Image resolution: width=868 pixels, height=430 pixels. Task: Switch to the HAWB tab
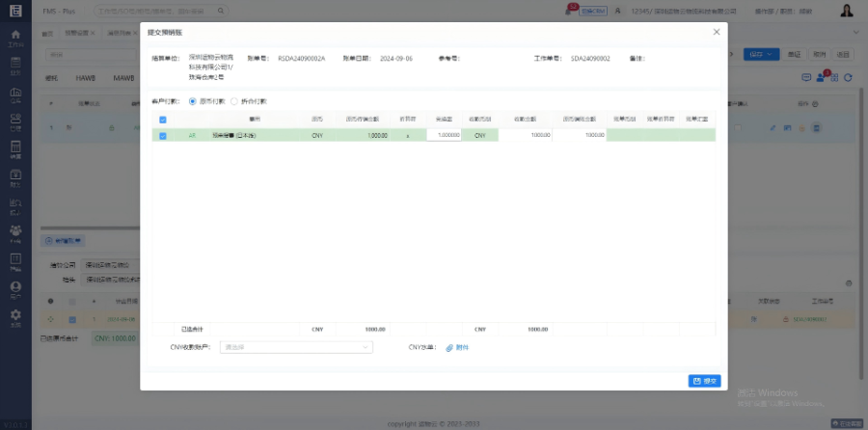click(x=86, y=77)
